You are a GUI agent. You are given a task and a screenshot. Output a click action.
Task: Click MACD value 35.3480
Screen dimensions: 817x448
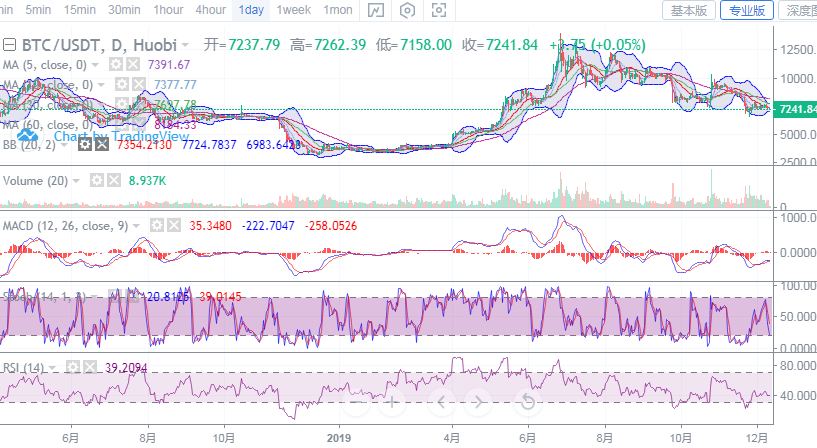[x=211, y=226]
